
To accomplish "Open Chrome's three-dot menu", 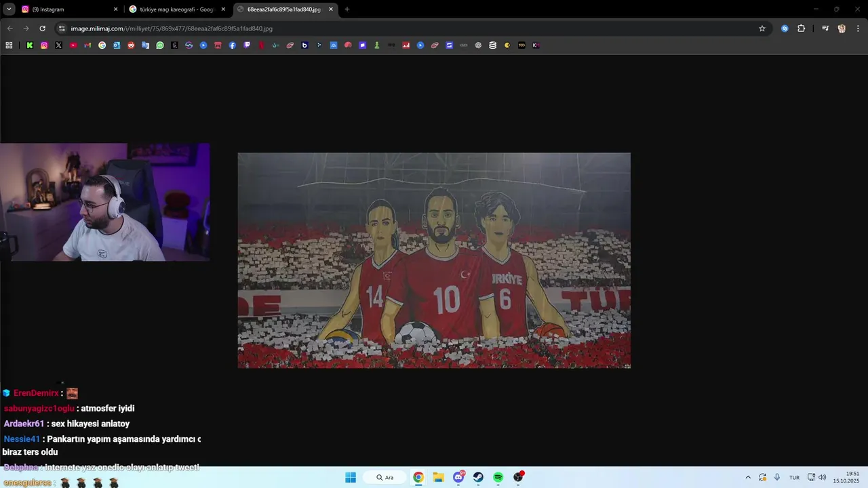I will click(858, 28).
